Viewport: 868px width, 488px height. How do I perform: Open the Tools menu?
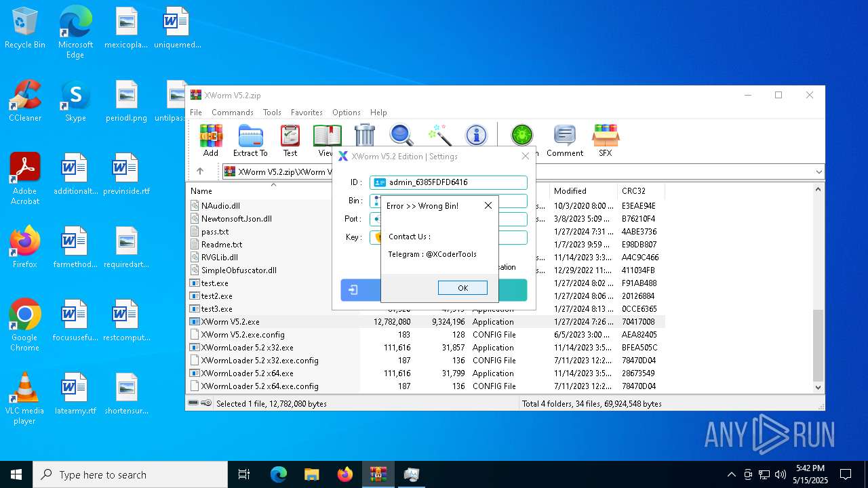[x=272, y=113]
